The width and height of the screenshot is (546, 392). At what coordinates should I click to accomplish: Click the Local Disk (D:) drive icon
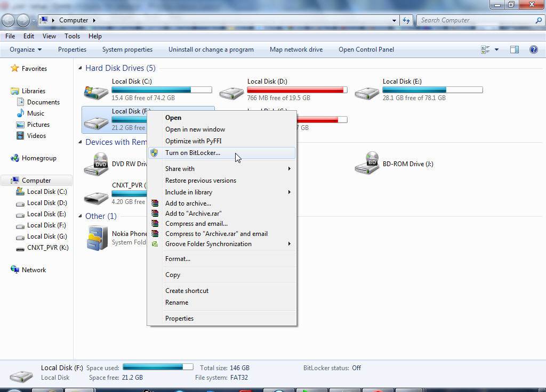(x=231, y=93)
